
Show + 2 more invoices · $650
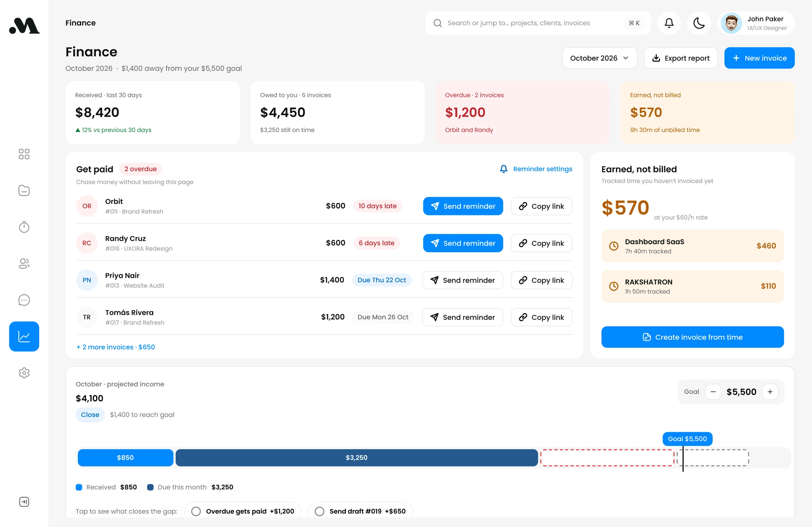click(x=116, y=347)
